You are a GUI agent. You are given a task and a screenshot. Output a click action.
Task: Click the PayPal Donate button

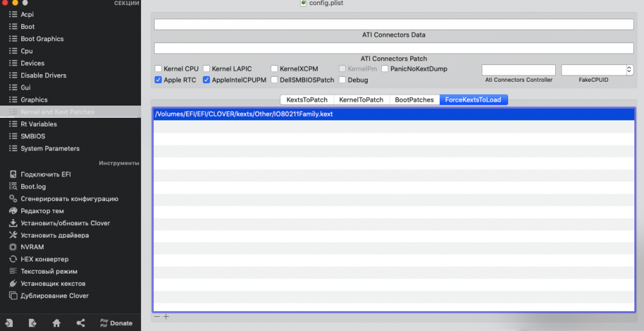click(116, 323)
